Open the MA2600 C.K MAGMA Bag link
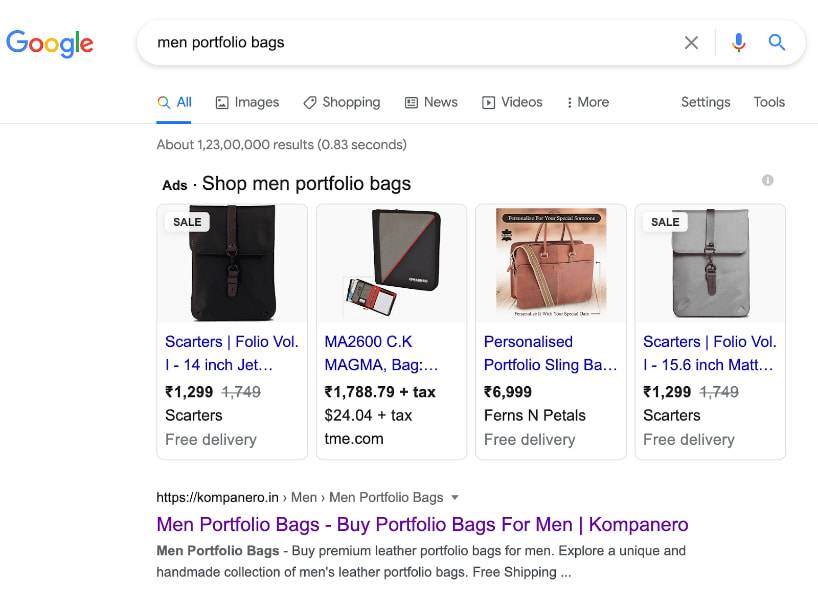The width and height of the screenshot is (818, 595). [x=381, y=353]
